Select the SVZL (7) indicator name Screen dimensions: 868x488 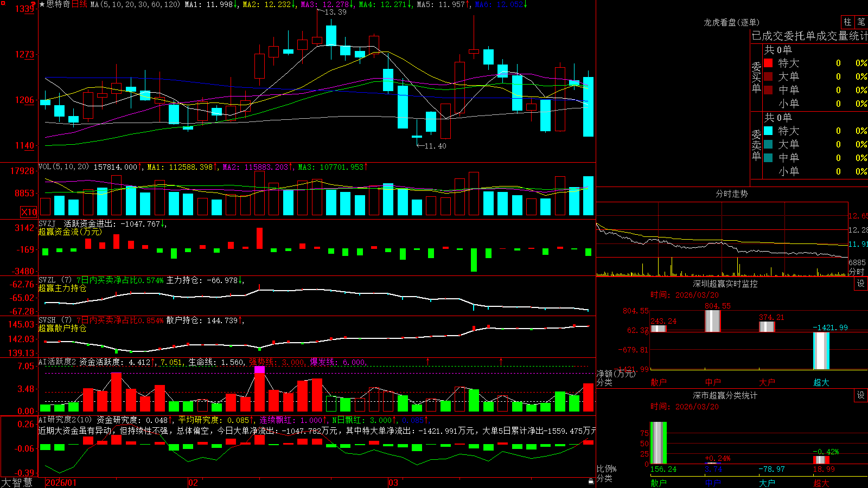[x=55, y=280]
